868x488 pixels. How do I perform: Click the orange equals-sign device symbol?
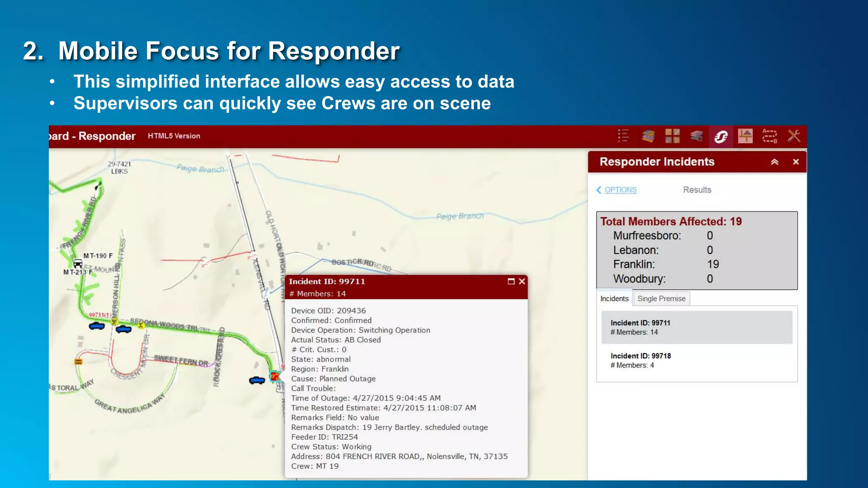78,361
